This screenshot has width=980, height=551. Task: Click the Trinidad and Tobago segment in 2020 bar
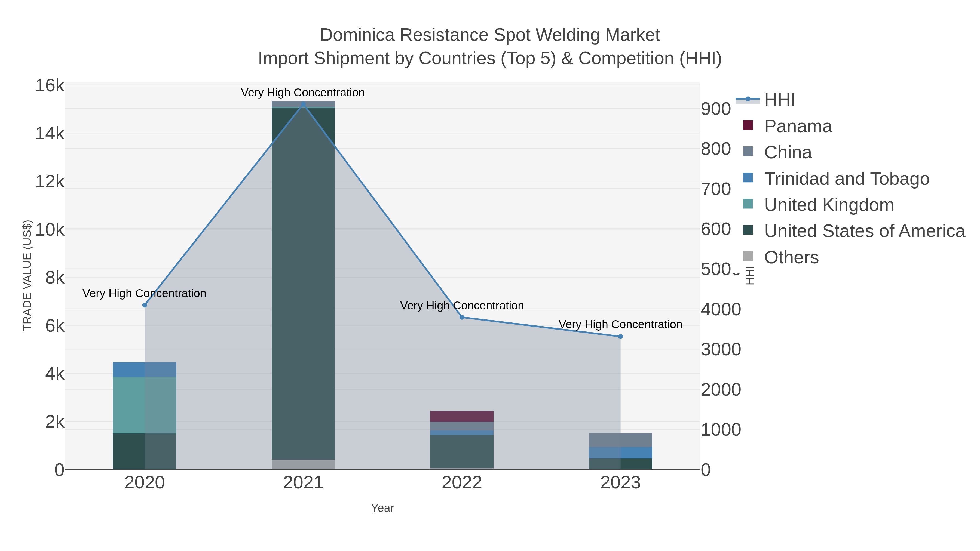point(145,370)
